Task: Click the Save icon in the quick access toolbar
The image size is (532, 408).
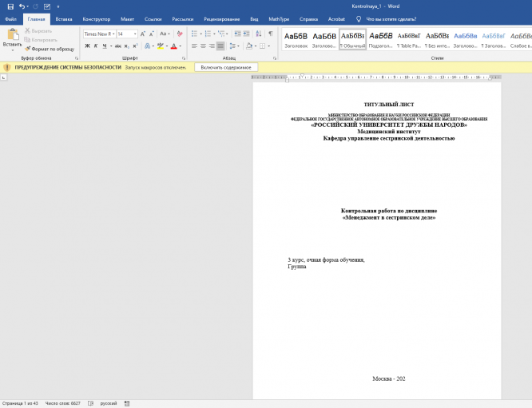Action: 10,6
